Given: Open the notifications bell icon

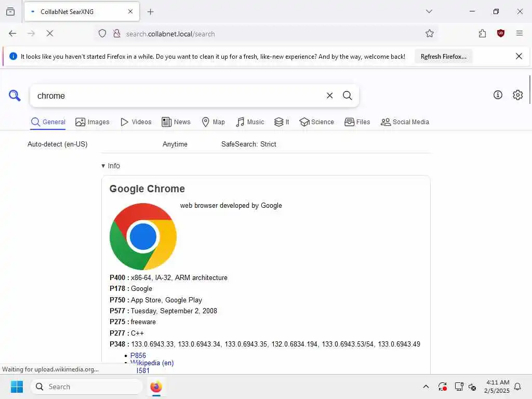Looking at the screenshot, I should click(517, 387).
